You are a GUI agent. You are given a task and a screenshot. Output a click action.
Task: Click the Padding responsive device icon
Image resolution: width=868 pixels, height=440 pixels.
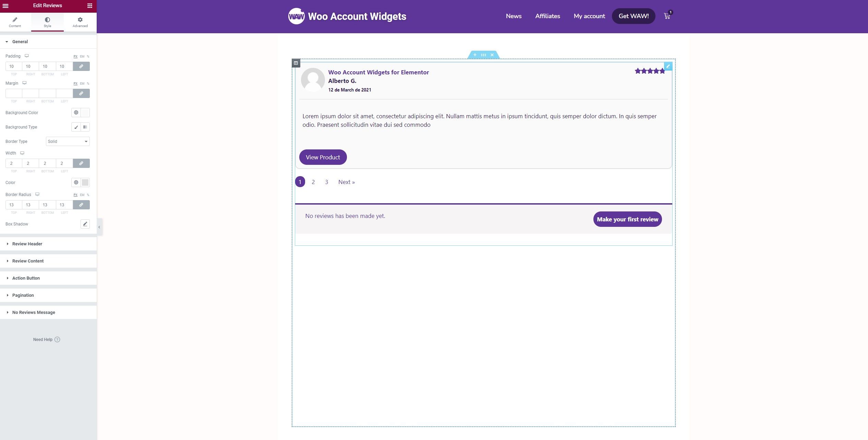click(x=27, y=56)
